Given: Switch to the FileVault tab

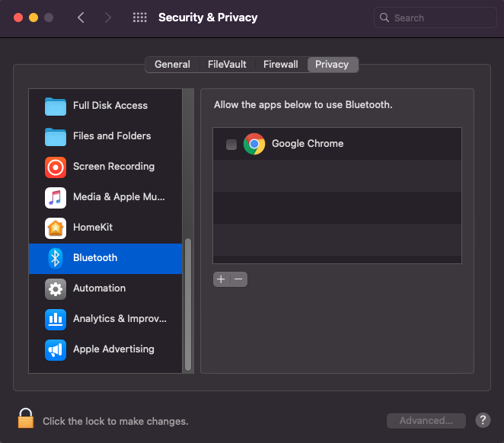Looking at the screenshot, I should (x=227, y=64).
